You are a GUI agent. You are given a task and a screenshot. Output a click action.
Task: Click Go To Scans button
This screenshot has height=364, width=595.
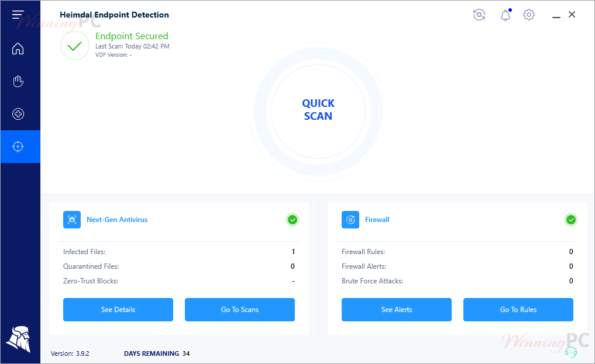(x=240, y=310)
